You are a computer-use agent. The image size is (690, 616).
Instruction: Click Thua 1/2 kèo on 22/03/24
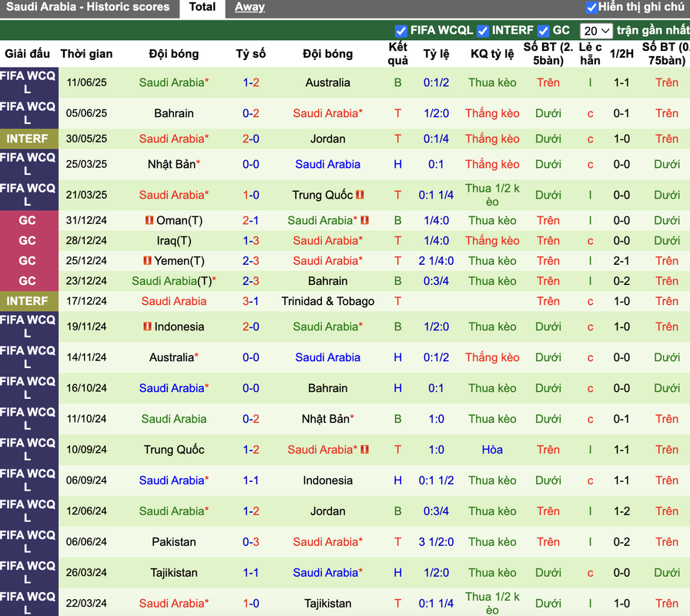492,603
